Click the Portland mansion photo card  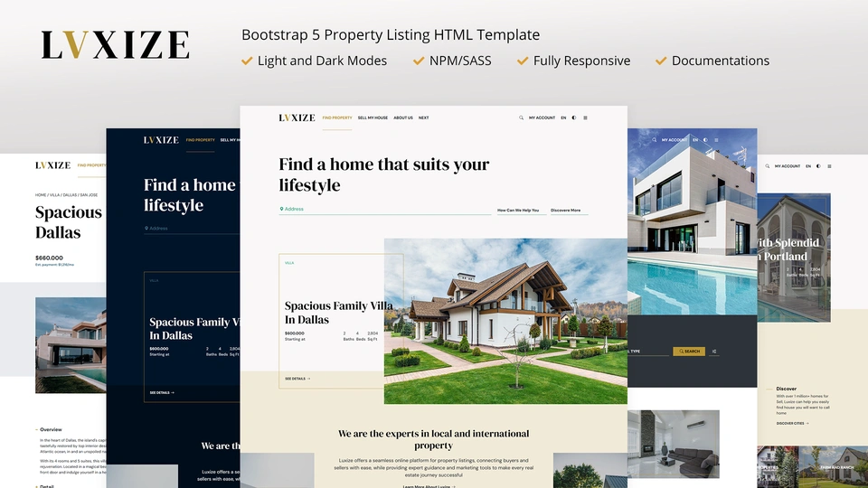(794, 258)
